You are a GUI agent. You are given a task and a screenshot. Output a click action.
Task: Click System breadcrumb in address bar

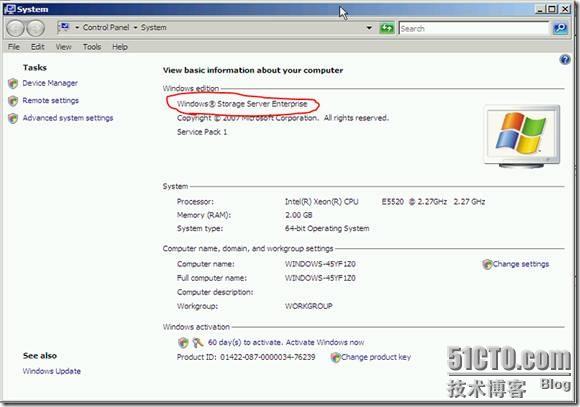pyautogui.click(x=154, y=28)
